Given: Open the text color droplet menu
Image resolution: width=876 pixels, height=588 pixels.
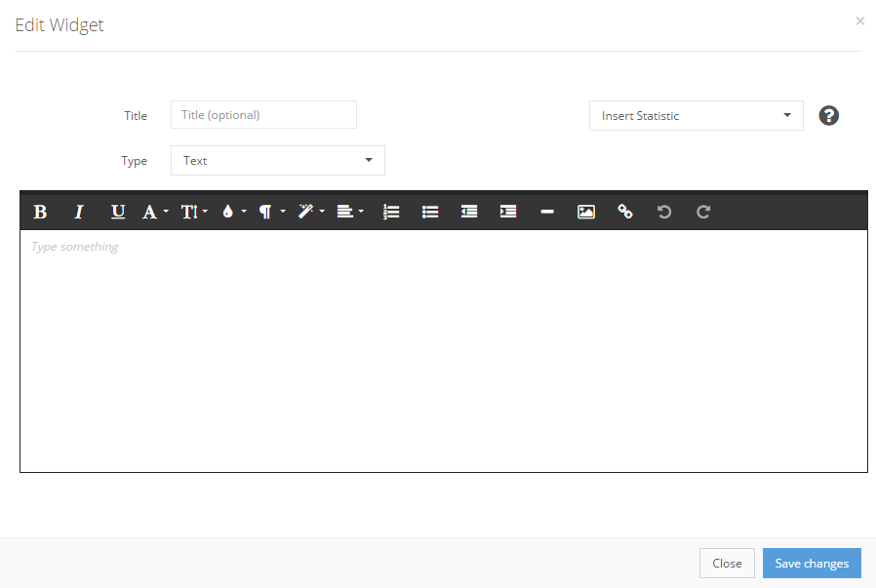Looking at the screenshot, I should (x=233, y=212).
